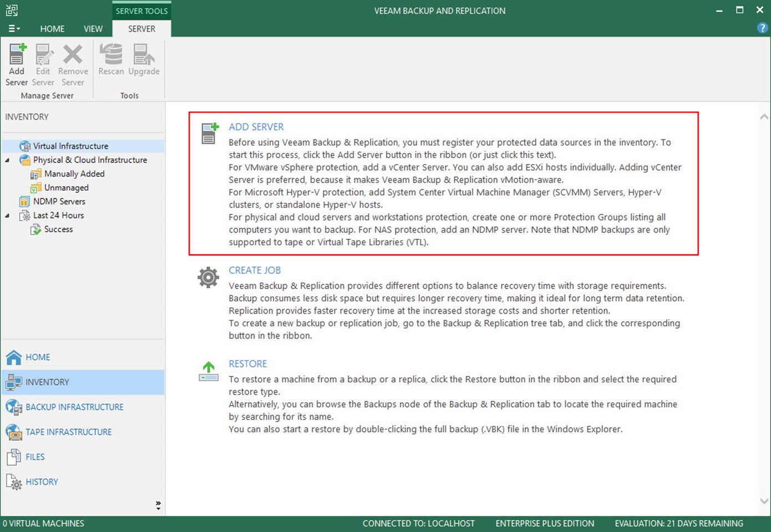This screenshot has height=532, width=771.
Task: Click the Edit Server ribbon icon
Action: [x=43, y=54]
